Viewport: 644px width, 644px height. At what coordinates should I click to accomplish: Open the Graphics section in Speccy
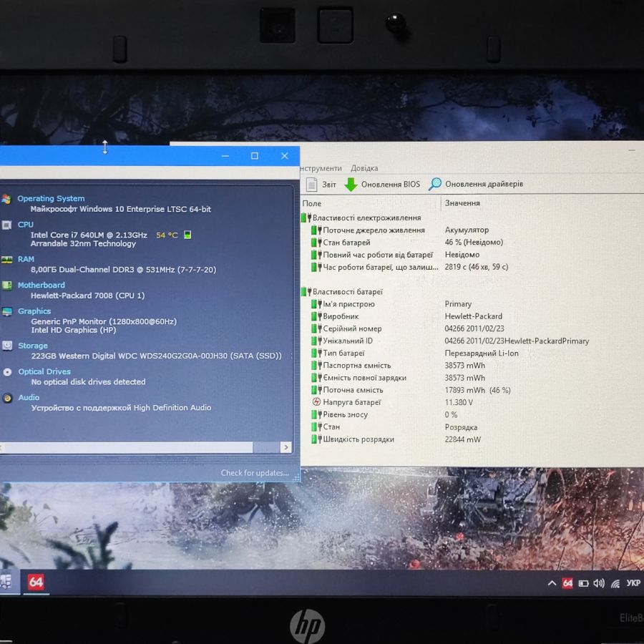pyautogui.click(x=34, y=311)
